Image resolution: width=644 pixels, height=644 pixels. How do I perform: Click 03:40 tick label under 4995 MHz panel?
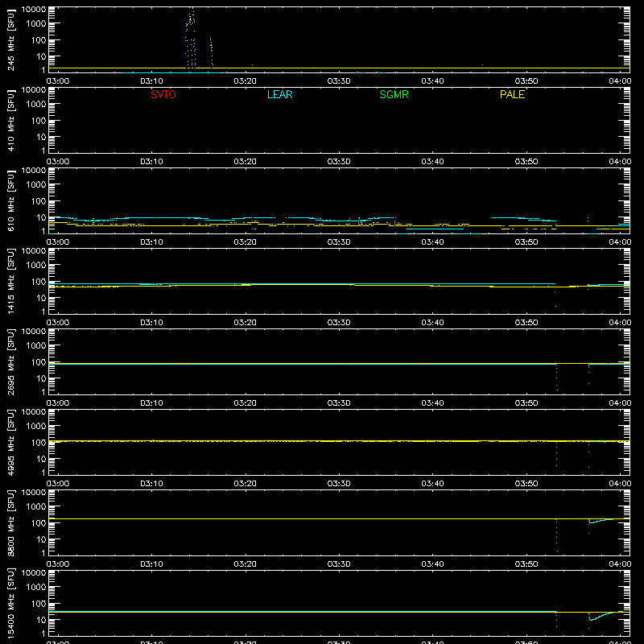432,484
